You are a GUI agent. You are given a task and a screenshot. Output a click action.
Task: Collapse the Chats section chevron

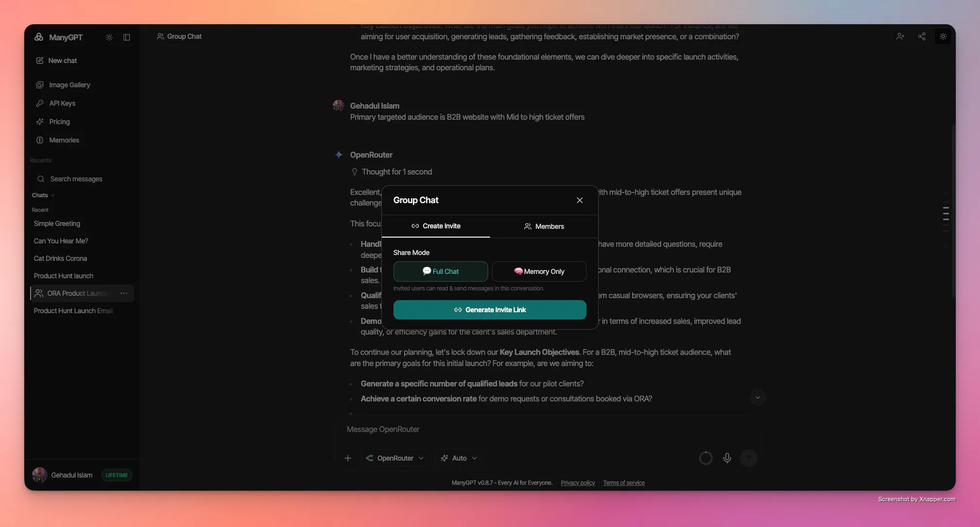click(x=53, y=195)
